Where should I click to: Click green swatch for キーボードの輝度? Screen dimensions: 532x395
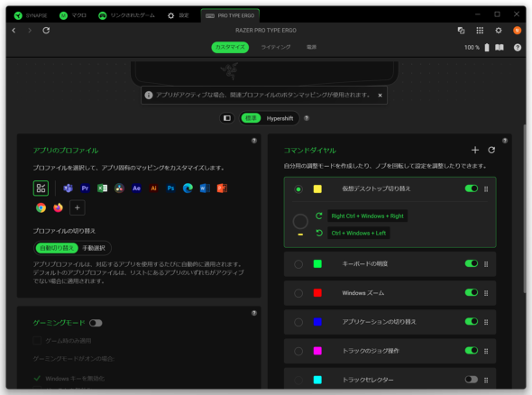tap(317, 263)
